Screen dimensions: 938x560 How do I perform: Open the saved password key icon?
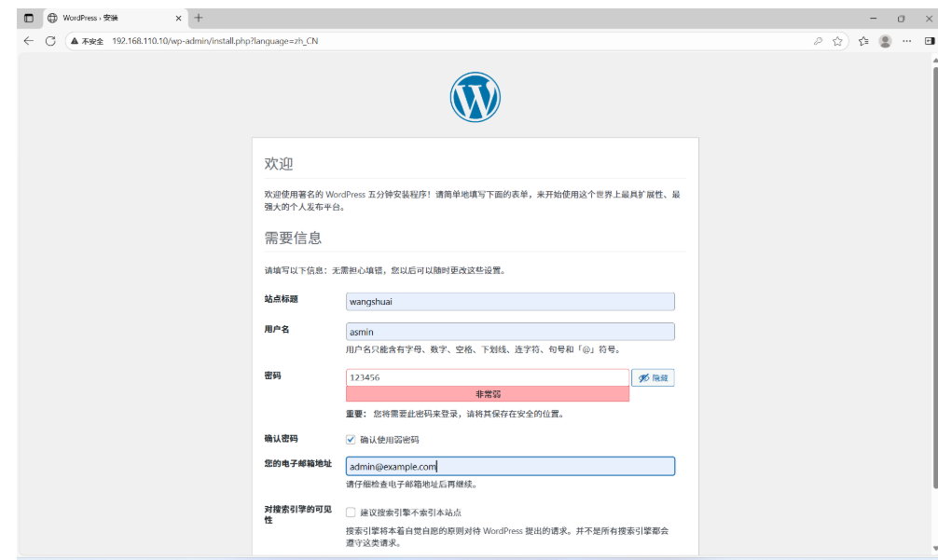[x=818, y=41]
